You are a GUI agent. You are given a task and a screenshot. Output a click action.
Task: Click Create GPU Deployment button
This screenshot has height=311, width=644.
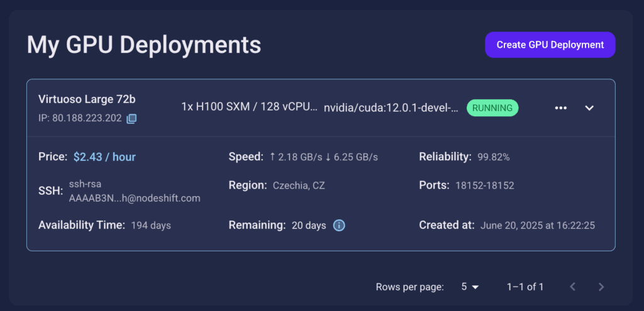550,45
